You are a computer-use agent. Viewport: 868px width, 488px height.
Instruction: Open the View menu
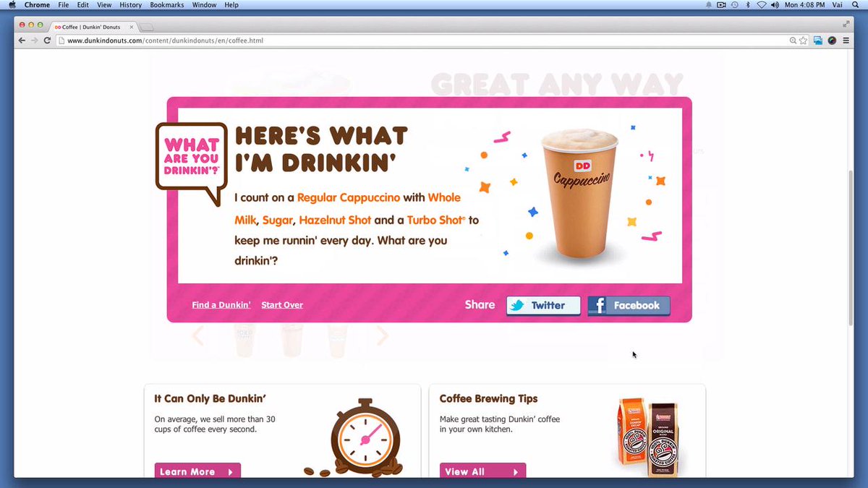pos(104,5)
